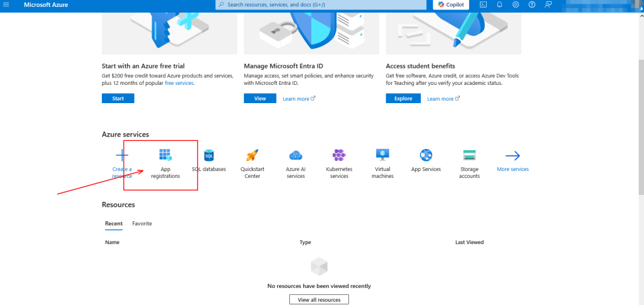Viewport: 644px width, 305px height.
Task: Switch to the Favorite resources tab
Action: (x=142, y=224)
